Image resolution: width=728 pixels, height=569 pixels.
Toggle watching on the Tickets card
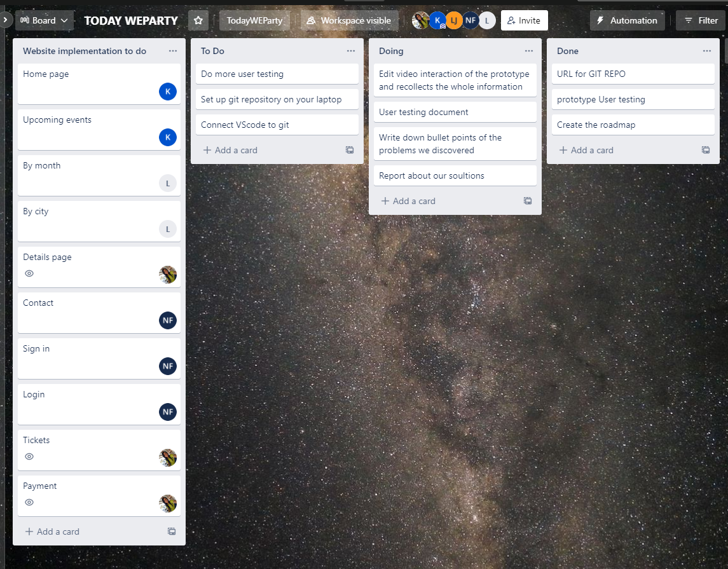(x=29, y=456)
